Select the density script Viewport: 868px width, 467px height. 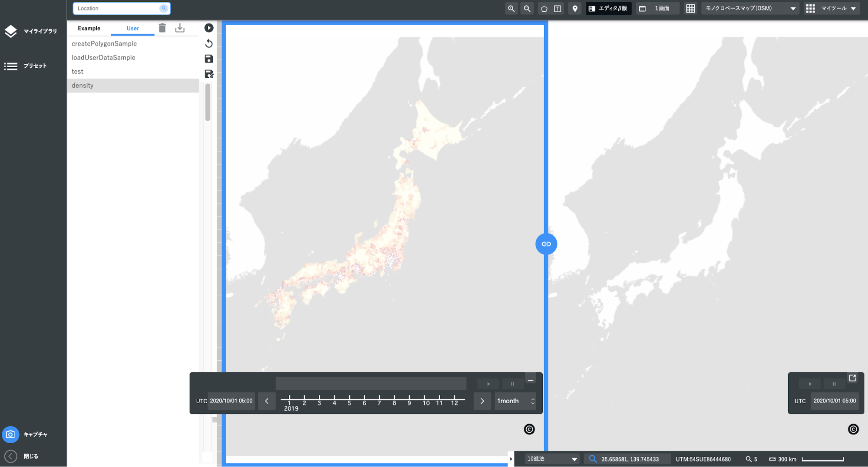133,86
